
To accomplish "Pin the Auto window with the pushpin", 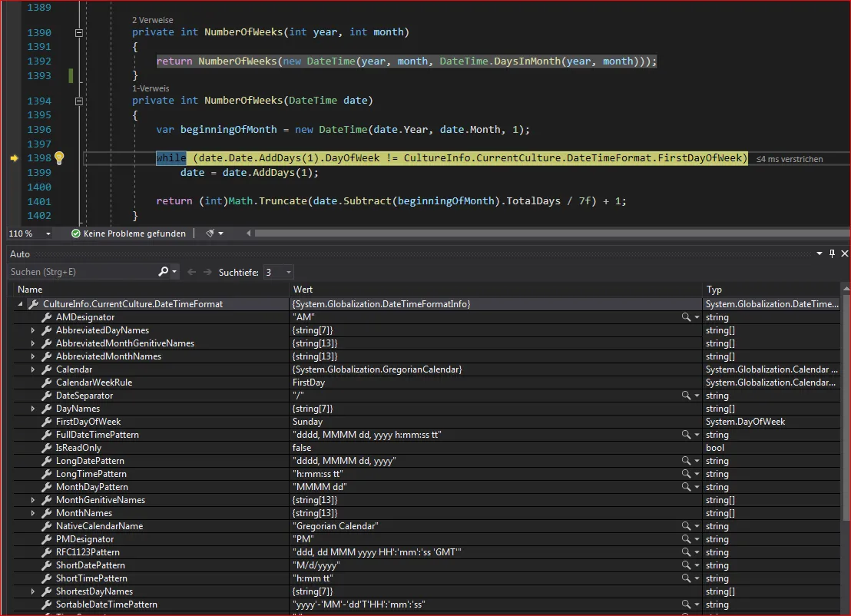I will (831, 253).
